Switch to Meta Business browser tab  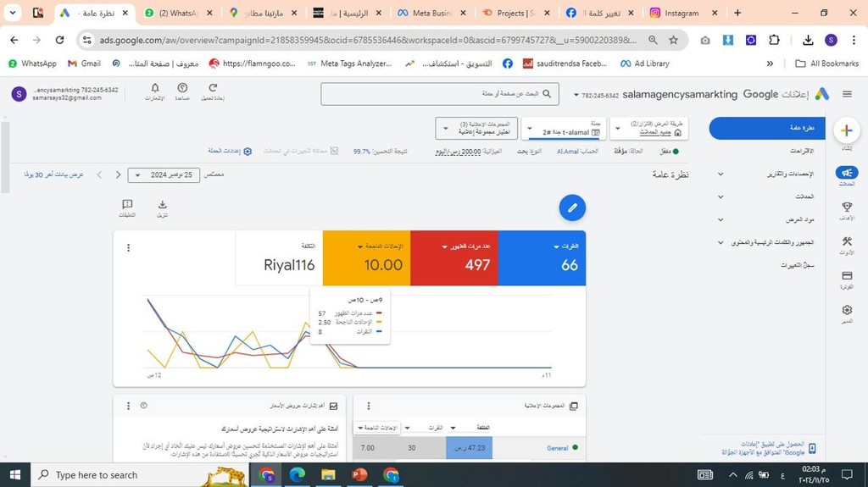431,13
